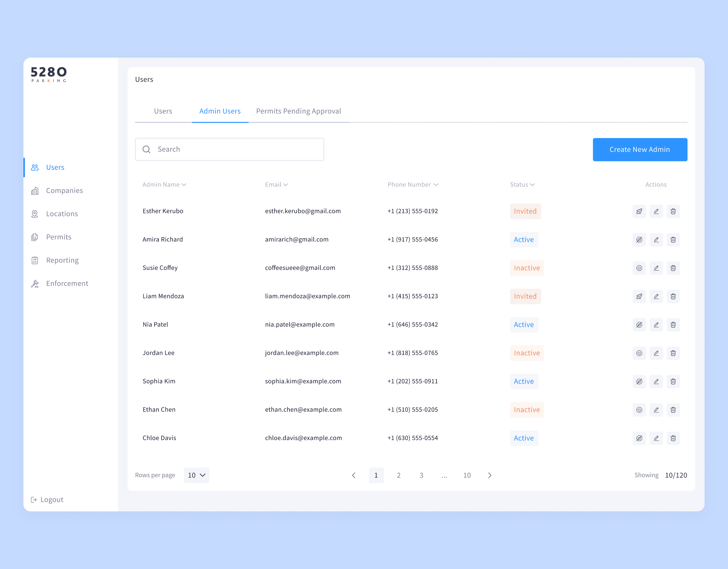The height and width of the screenshot is (569, 728).
Task: Select page 1 in pagination
Action: [376, 475]
